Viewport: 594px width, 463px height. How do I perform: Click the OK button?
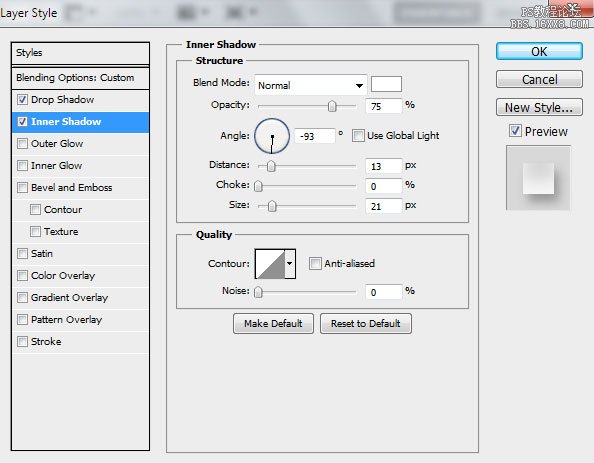tap(539, 51)
